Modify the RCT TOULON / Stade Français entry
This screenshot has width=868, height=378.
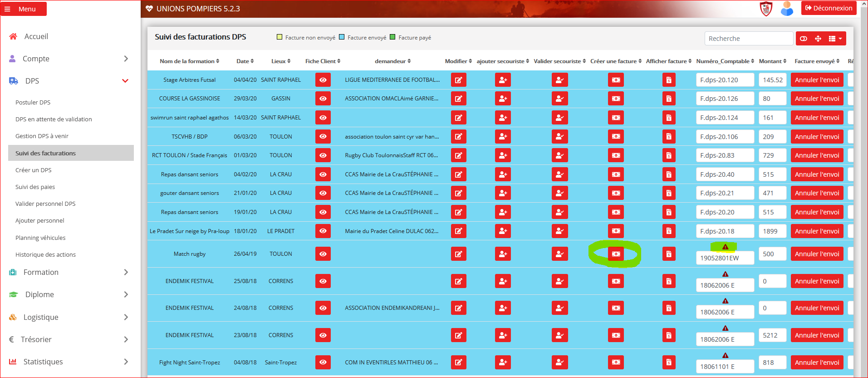458,155
